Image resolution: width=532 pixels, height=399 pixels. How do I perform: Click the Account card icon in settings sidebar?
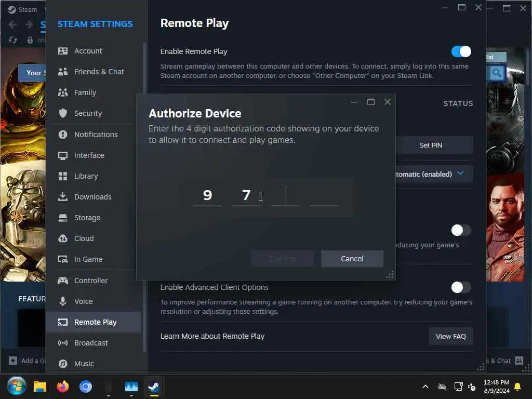coord(63,51)
